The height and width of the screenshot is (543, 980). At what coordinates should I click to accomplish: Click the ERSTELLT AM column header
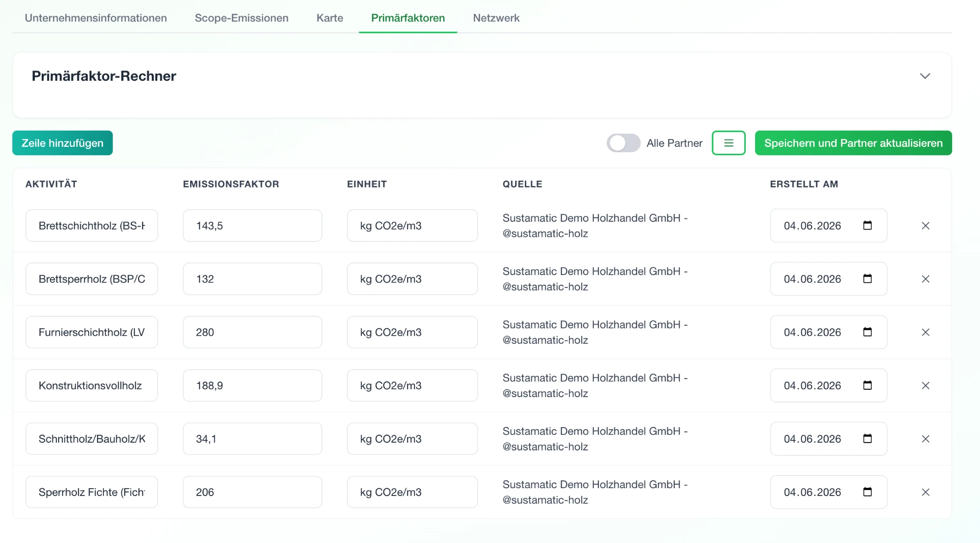point(804,184)
